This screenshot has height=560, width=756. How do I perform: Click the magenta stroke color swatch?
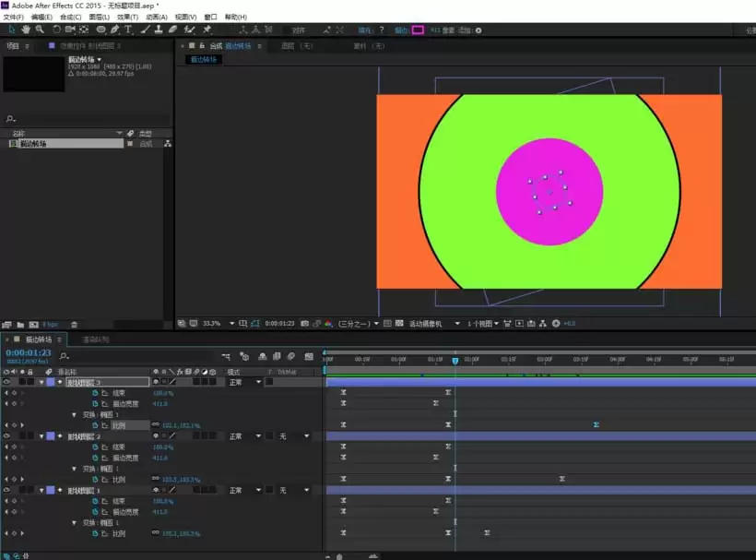418,30
